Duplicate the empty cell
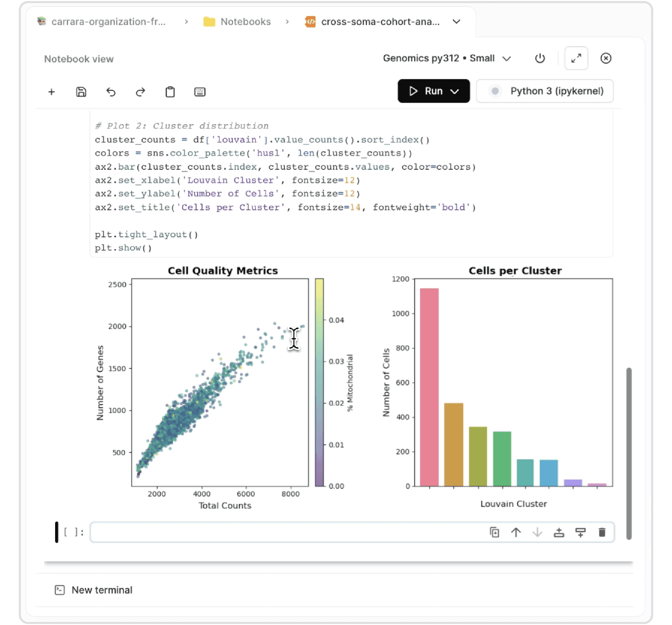Image resolution: width=672 pixels, height=625 pixels. [494, 532]
